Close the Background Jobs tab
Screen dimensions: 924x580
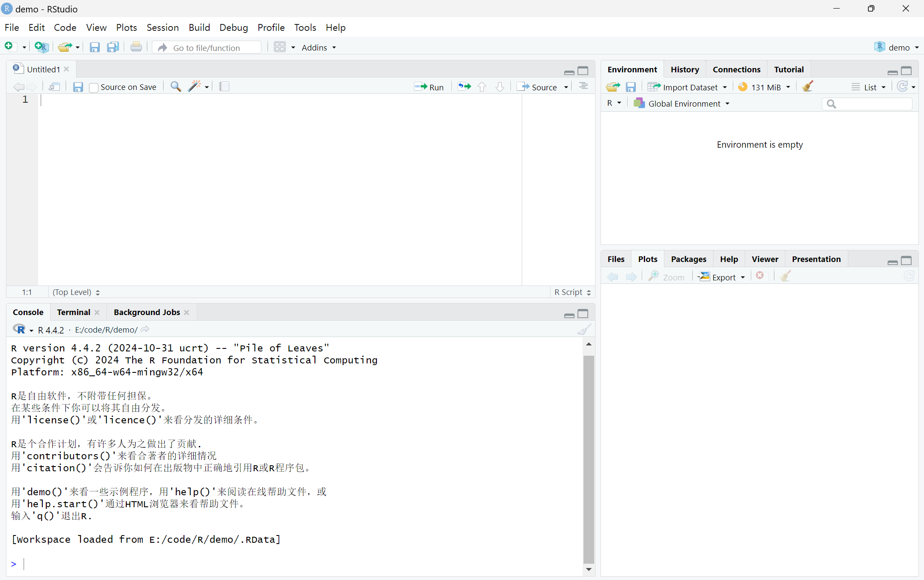tap(187, 312)
